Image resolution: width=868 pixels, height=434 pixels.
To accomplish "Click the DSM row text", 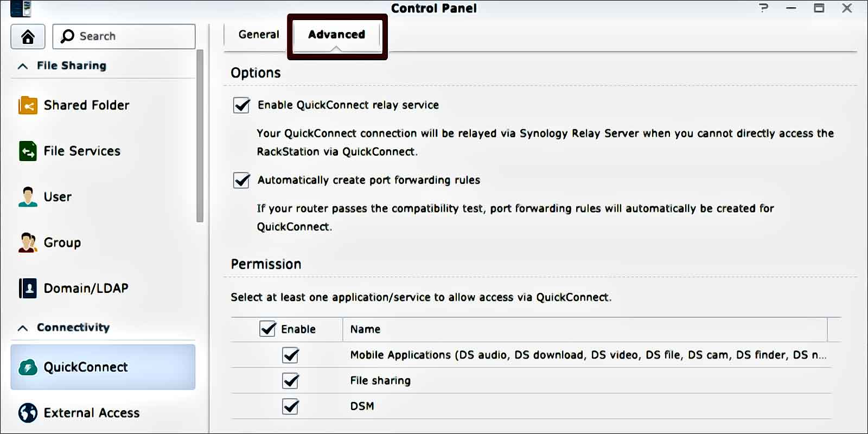I will 362,406.
